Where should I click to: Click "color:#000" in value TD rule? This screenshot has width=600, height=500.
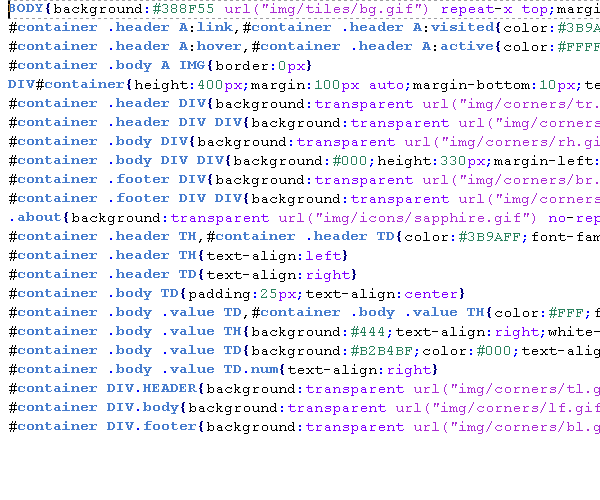467,351
